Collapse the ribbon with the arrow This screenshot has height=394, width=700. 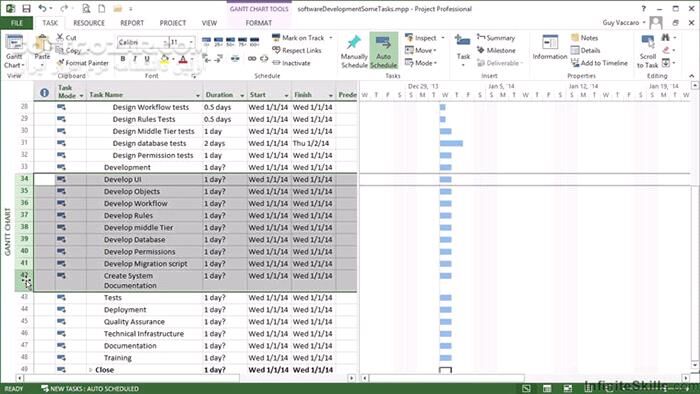pos(692,76)
